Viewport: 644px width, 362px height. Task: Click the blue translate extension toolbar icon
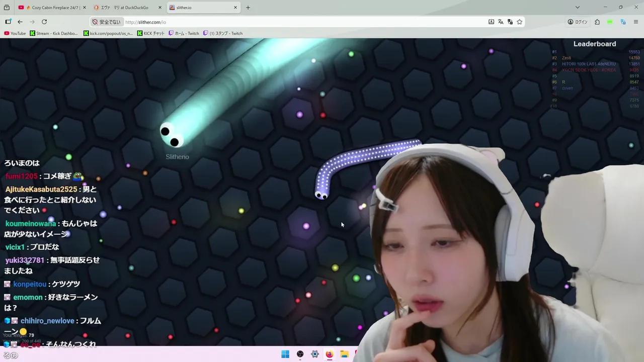click(623, 22)
